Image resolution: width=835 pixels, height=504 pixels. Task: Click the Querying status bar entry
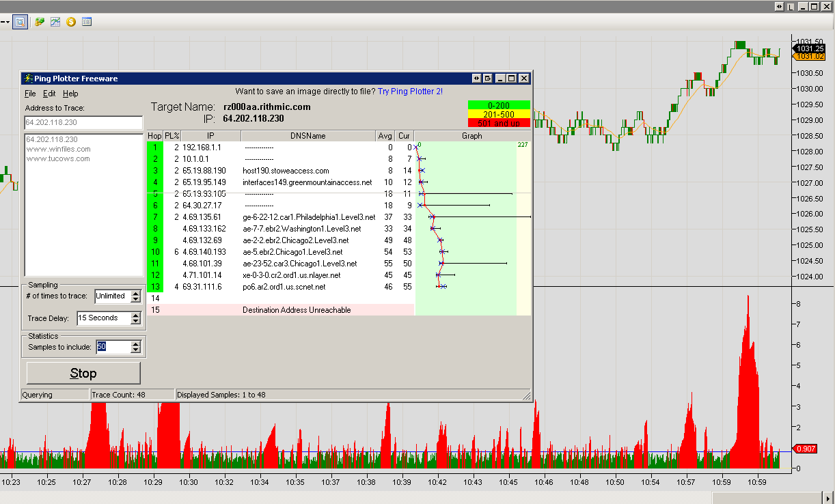point(55,395)
